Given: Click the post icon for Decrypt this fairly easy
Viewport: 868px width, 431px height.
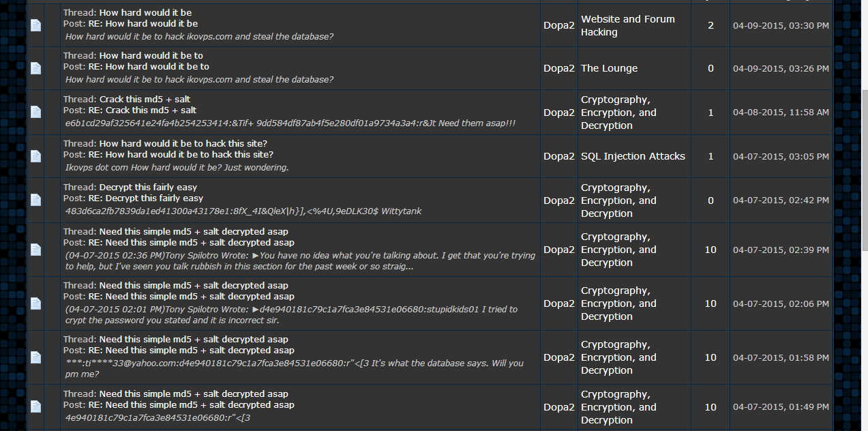Looking at the screenshot, I should 35,200.
